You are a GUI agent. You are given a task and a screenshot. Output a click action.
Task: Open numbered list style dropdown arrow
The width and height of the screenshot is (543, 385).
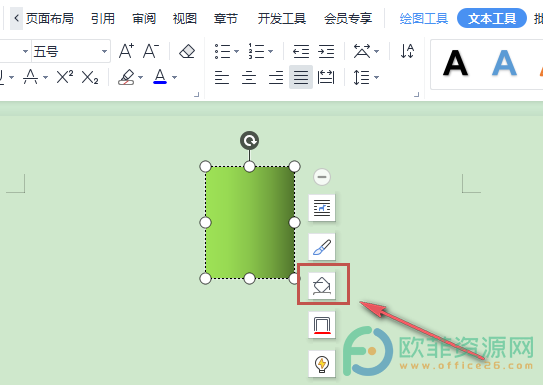(271, 52)
